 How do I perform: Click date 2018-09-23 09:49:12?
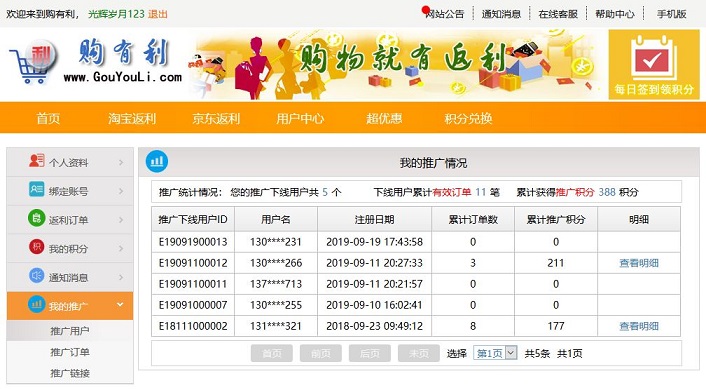pyautogui.click(x=375, y=326)
